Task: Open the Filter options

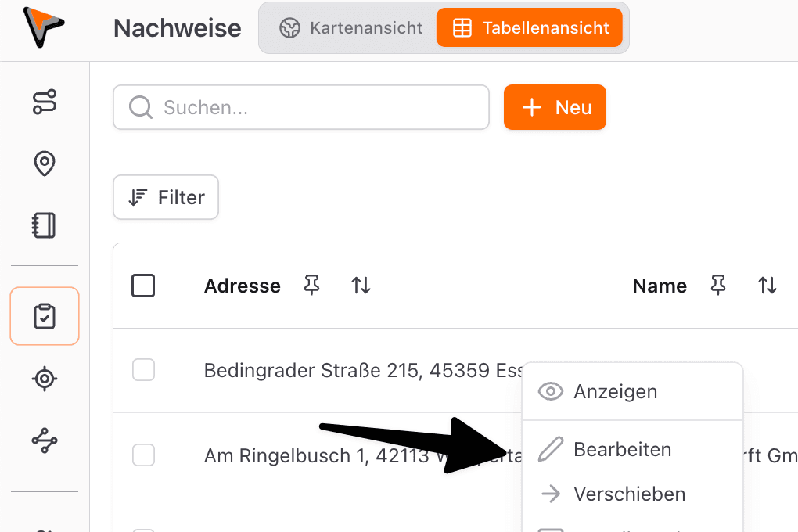Action: pyautogui.click(x=165, y=197)
